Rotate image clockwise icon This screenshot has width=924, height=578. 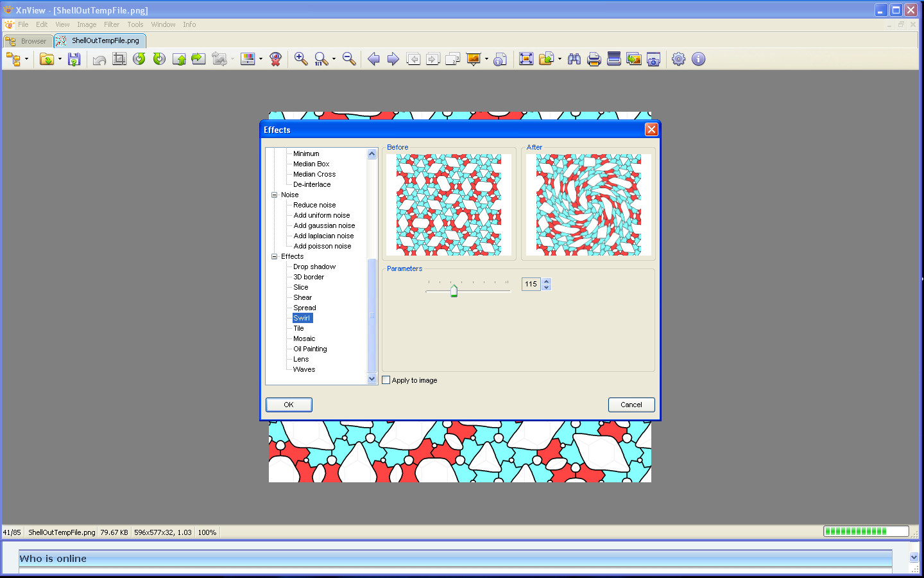coord(159,59)
